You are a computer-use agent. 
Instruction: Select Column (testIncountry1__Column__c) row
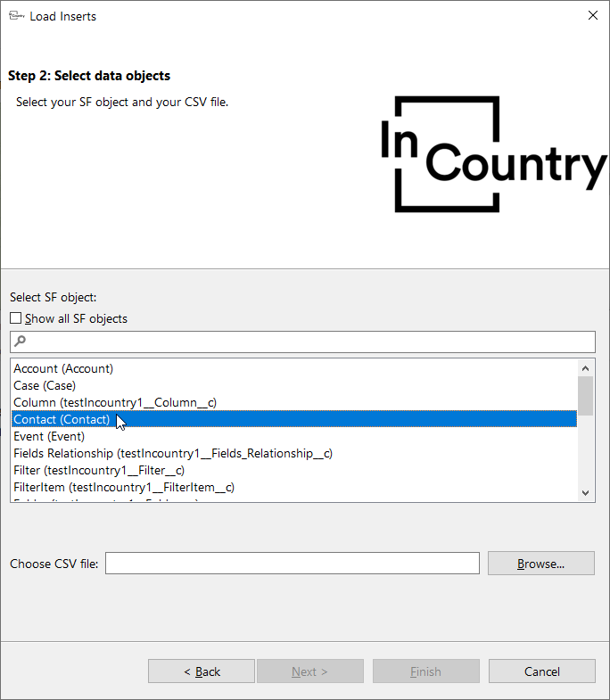[293, 403]
